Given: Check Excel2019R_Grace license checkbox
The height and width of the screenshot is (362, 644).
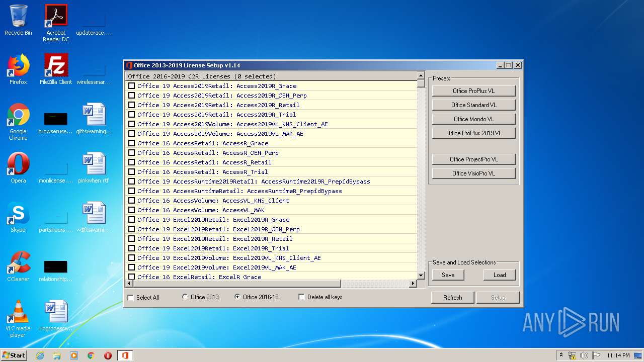Looking at the screenshot, I should tap(131, 220).
